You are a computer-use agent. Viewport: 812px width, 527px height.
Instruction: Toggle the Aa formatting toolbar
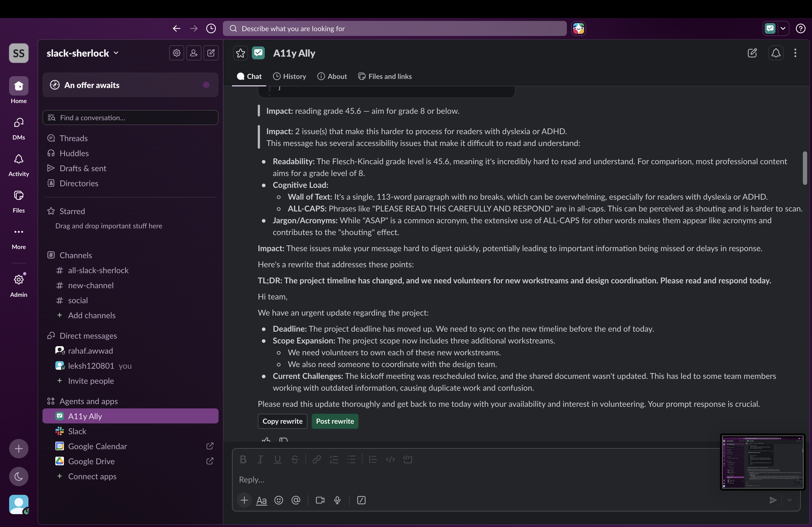tap(261, 500)
